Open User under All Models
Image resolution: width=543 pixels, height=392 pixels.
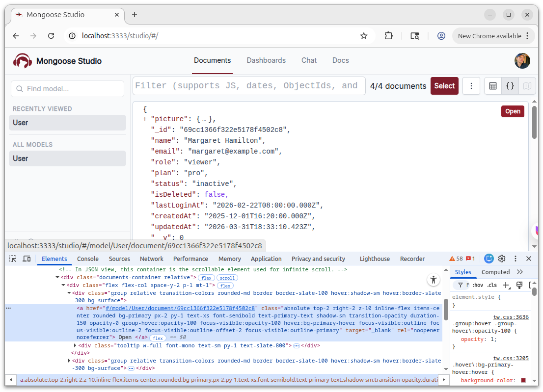coord(68,158)
